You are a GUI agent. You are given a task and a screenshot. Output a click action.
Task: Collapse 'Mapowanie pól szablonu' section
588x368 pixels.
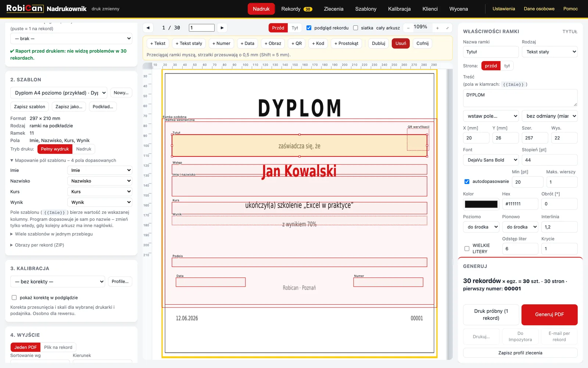tap(63, 160)
